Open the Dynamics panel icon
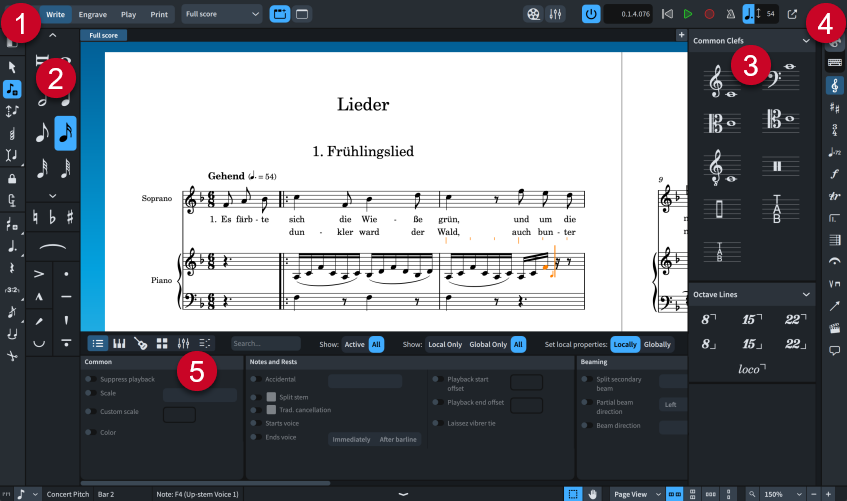Image resolution: width=847 pixels, height=501 pixels. pyautogui.click(x=834, y=173)
